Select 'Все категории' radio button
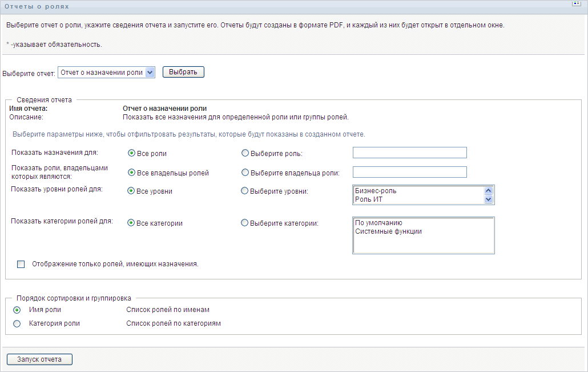 coord(131,223)
